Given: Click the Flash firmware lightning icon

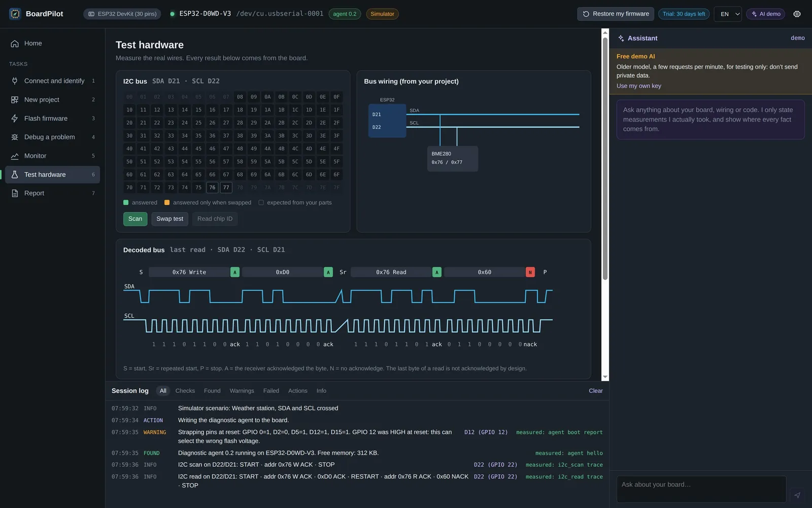Looking at the screenshot, I should 15,118.
